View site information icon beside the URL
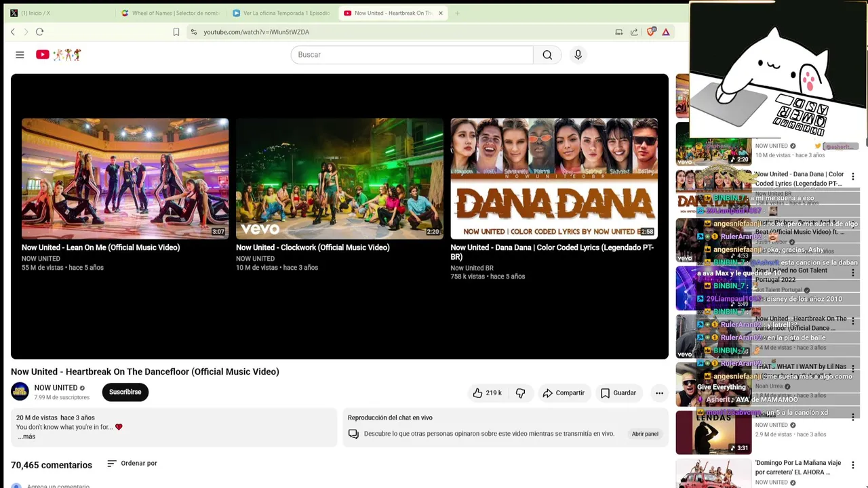Image resolution: width=868 pixels, height=488 pixels. pos(193,32)
